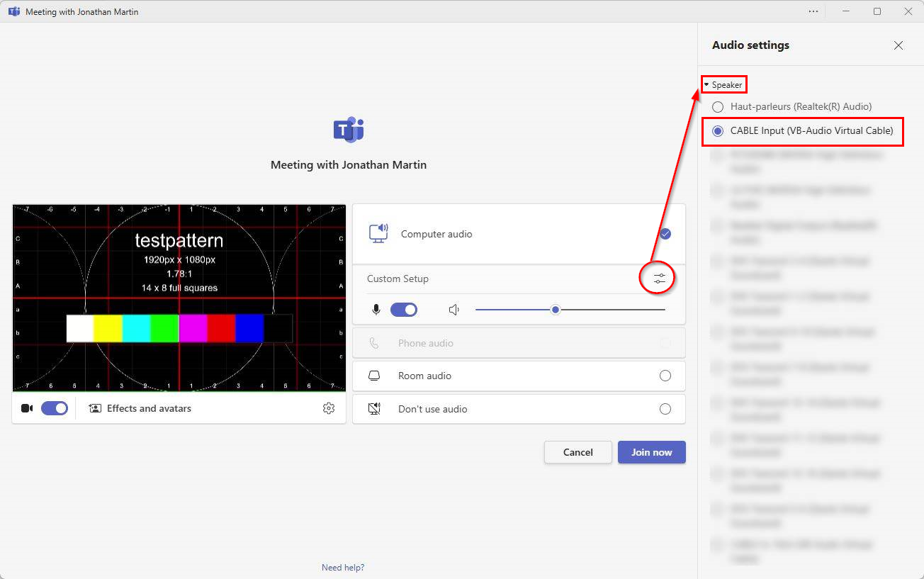Click the camera icon below the preview
This screenshot has height=579, width=924.
[27, 408]
